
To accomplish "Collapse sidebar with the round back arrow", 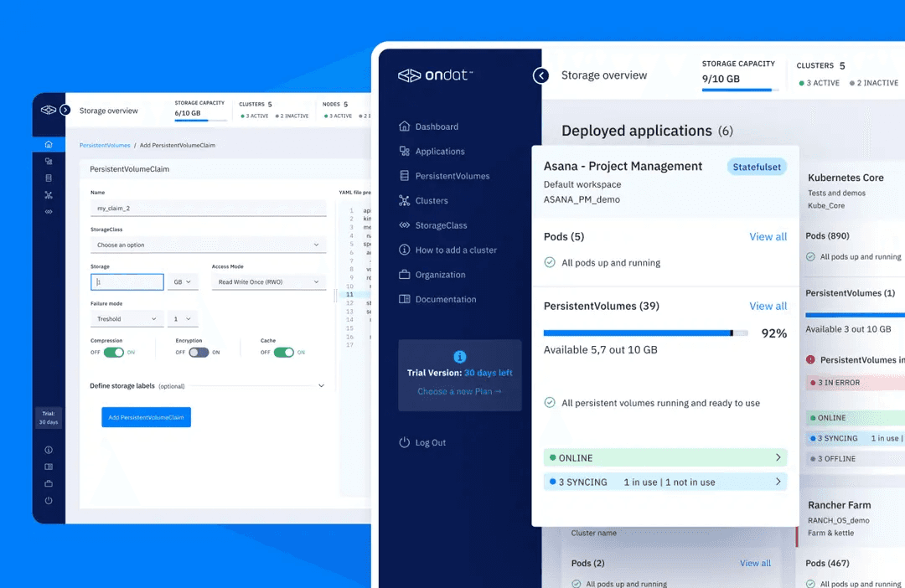I will click(540, 75).
